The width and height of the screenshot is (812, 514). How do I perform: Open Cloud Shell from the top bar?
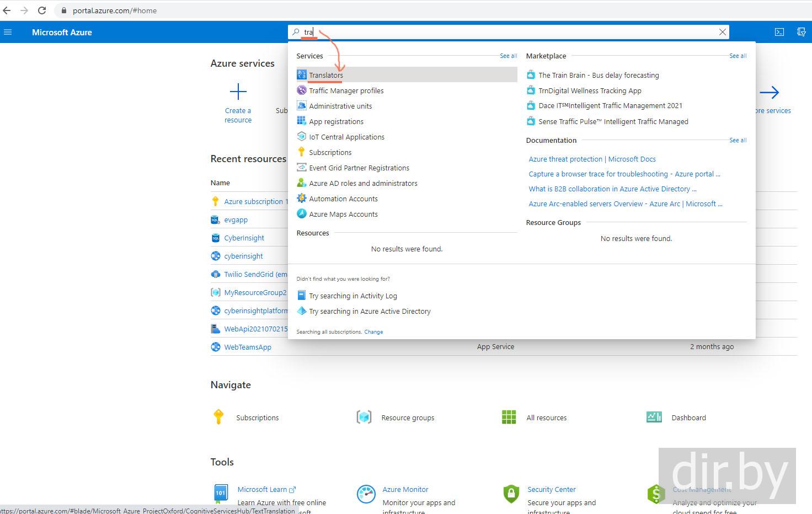[779, 33]
